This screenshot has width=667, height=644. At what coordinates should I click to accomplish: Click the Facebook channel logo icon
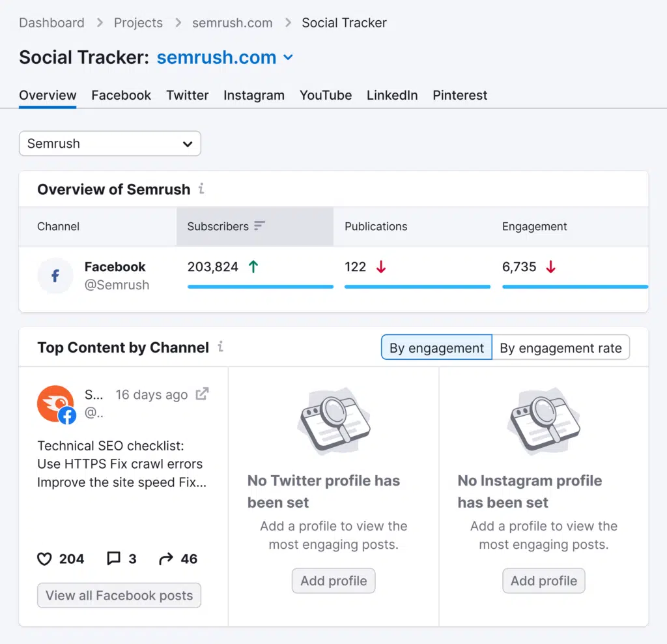[55, 276]
